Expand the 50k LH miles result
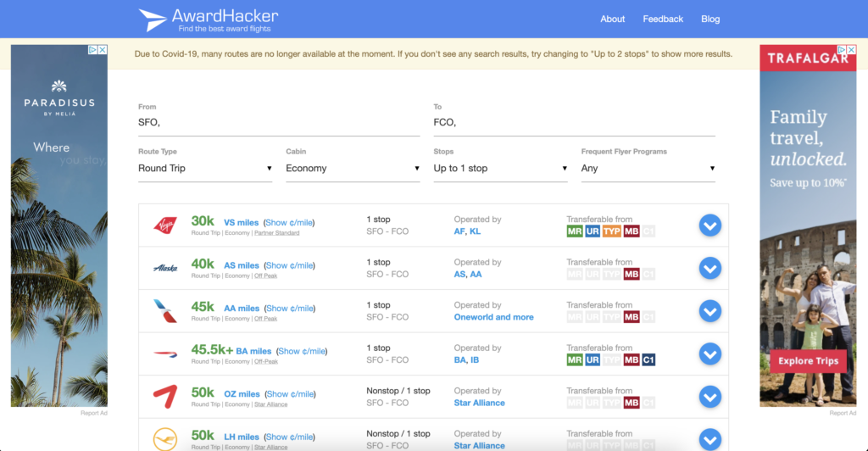The image size is (868, 451). [x=709, y=439]
